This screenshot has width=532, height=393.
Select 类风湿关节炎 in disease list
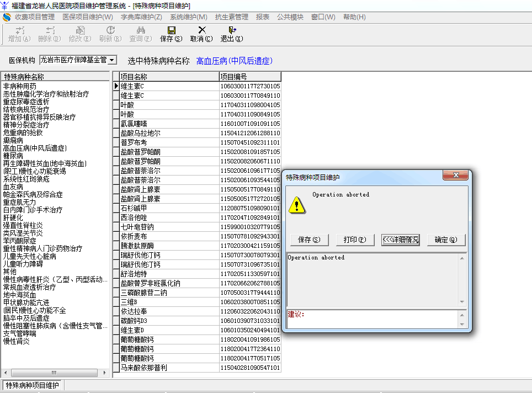pyautogui.click(x=23, y=233)
